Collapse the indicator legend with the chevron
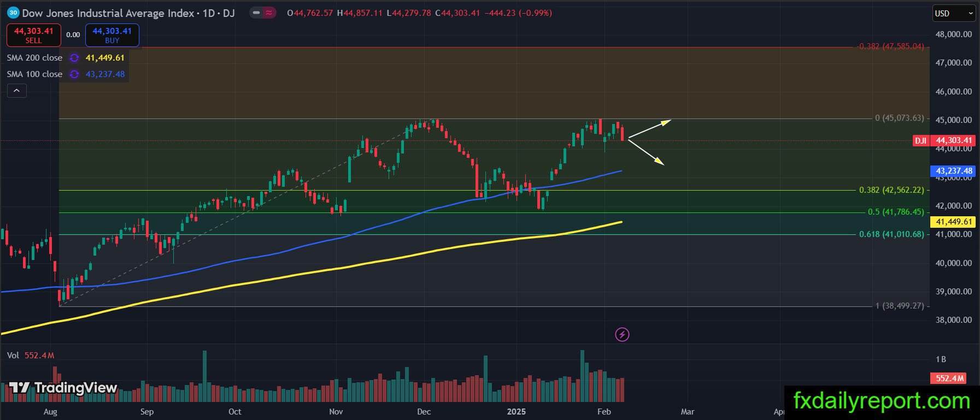 tap(16, 91)
